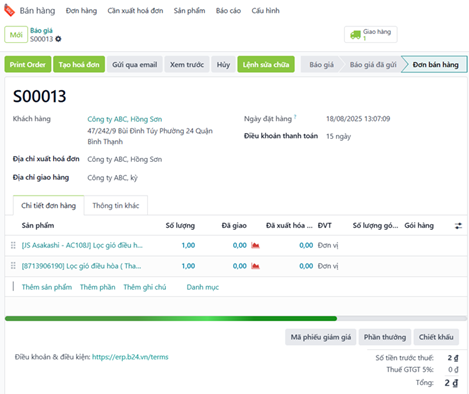Image resolution: width=469 pixels, height=394 pixels.
Task: Open the column options adjust icon
Action: click(458, 226)
